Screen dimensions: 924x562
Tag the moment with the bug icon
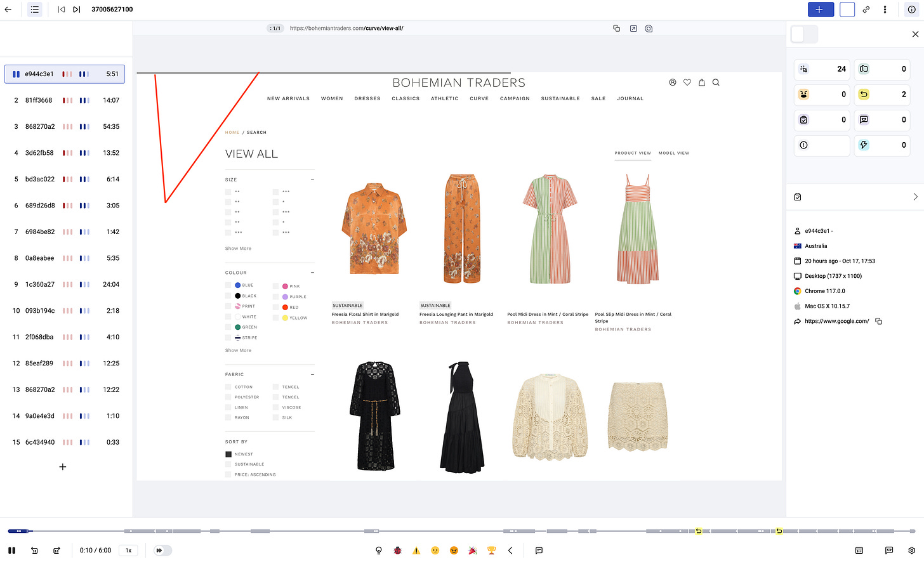397,551
